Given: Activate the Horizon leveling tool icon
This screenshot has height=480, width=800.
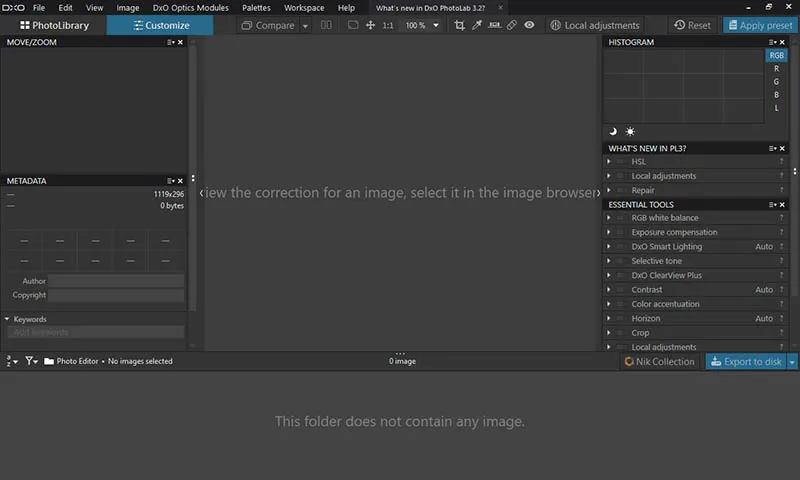Looking at the screenshot, I should [494, 25].
